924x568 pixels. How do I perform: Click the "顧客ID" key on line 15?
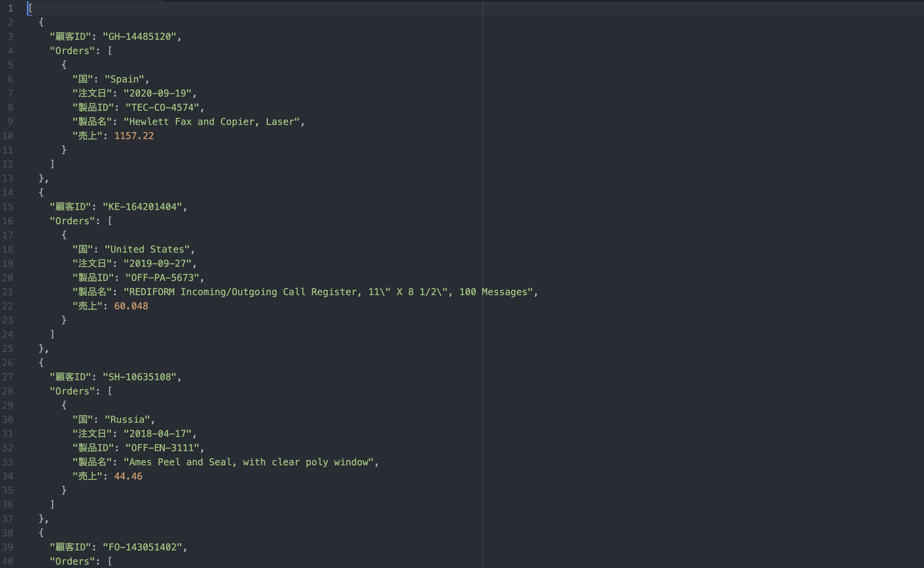coord(71,207)
